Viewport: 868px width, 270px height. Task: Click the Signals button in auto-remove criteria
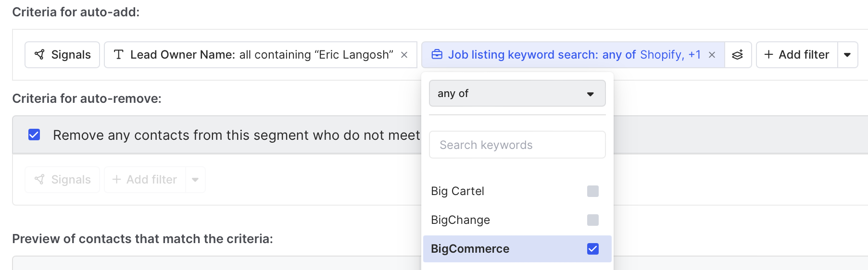coord(63,180)
